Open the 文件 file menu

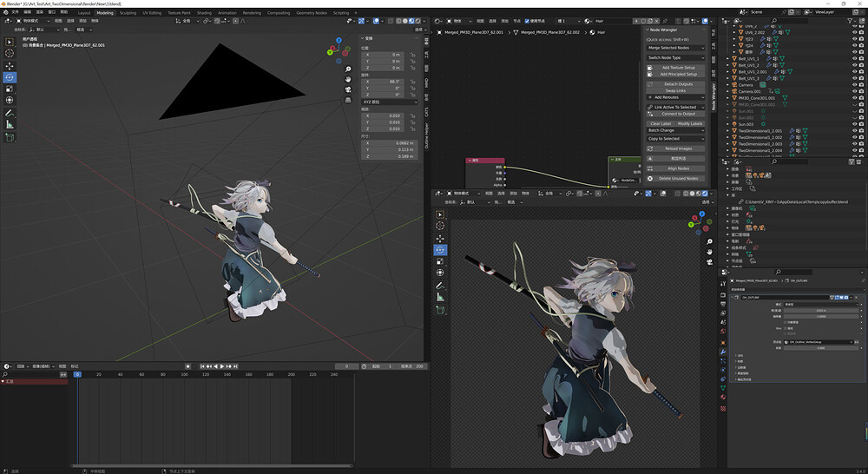tap(15, 11)
